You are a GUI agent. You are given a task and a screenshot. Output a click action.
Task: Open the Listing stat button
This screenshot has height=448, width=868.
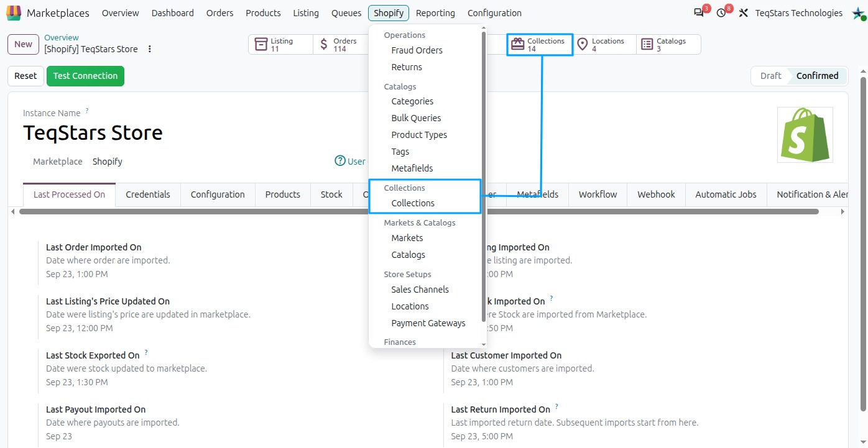(281, 44)
